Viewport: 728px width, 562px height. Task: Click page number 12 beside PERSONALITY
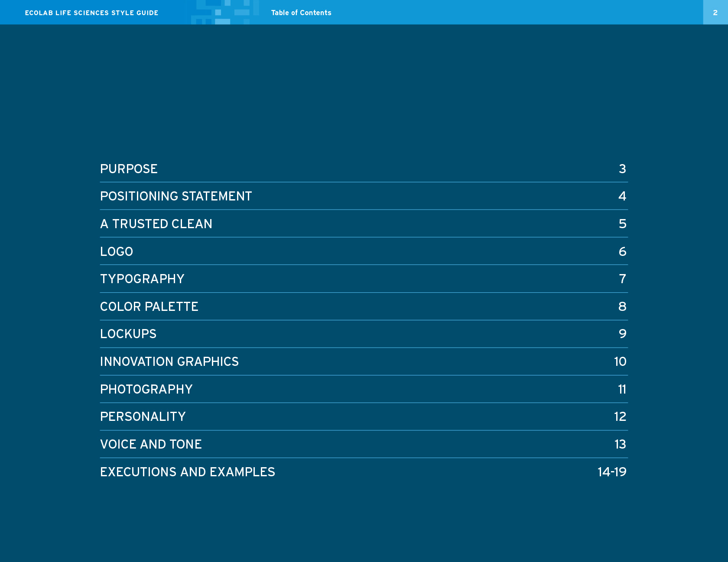click(x=620, y=417)
